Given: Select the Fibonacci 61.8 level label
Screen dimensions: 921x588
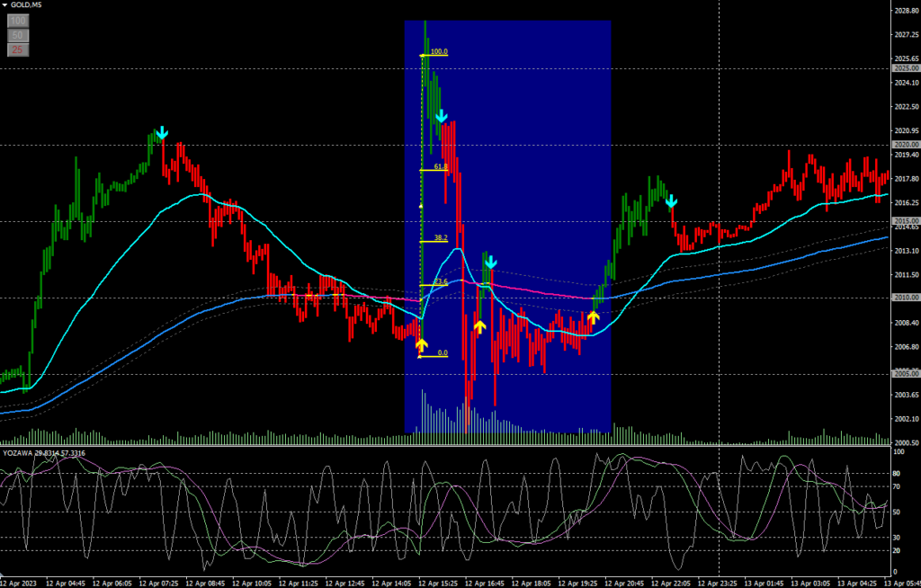Looking at the screenshot, I should (441, 167).
